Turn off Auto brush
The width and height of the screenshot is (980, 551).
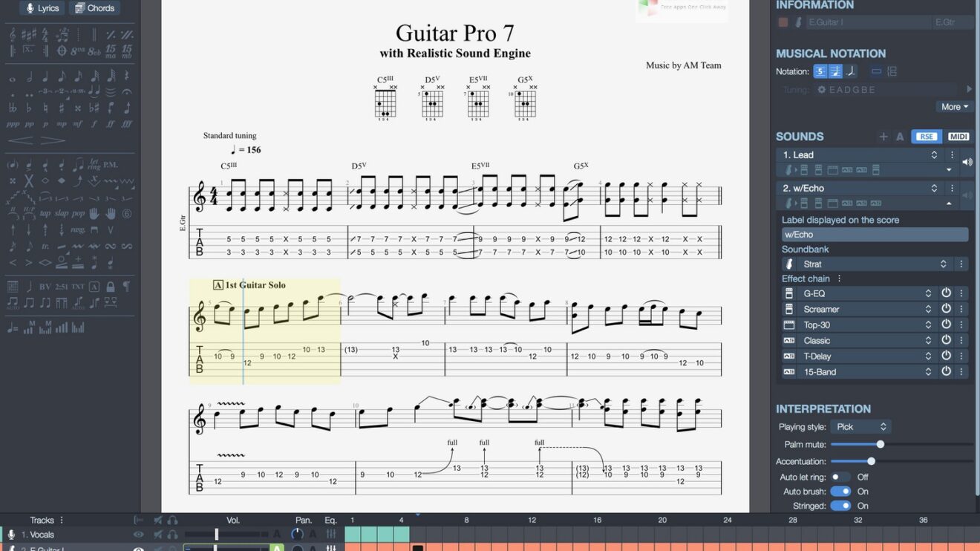coord(840,492)
